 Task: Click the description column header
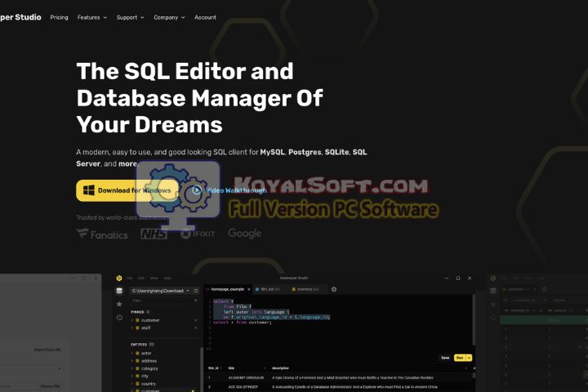pos(280,368)
